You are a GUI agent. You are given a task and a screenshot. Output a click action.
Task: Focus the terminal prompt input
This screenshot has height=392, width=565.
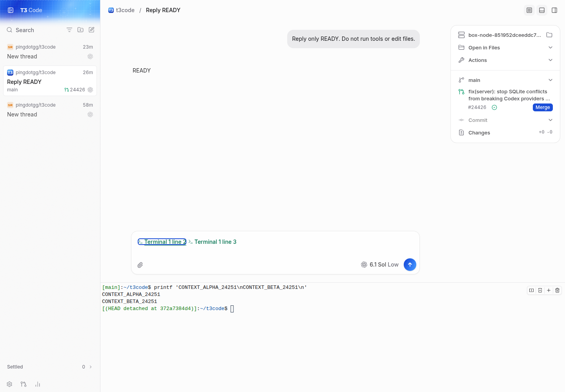[232, 309]
